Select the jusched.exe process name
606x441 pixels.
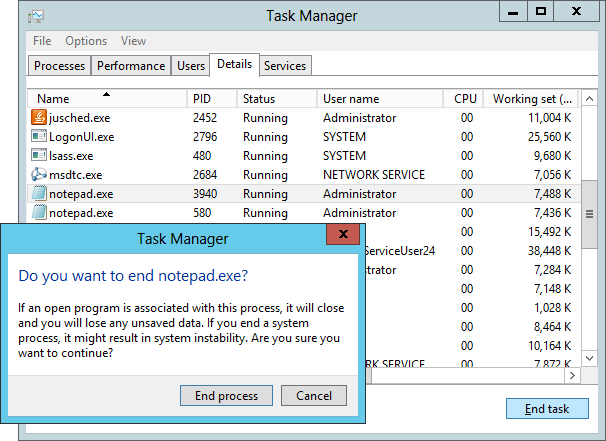pyautogui.click(x=80, y=118)
